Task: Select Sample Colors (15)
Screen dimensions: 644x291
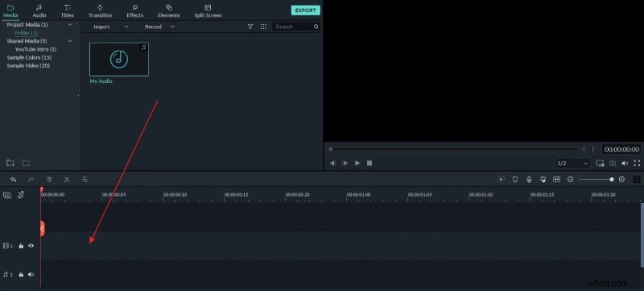Action: pos(29,57)
